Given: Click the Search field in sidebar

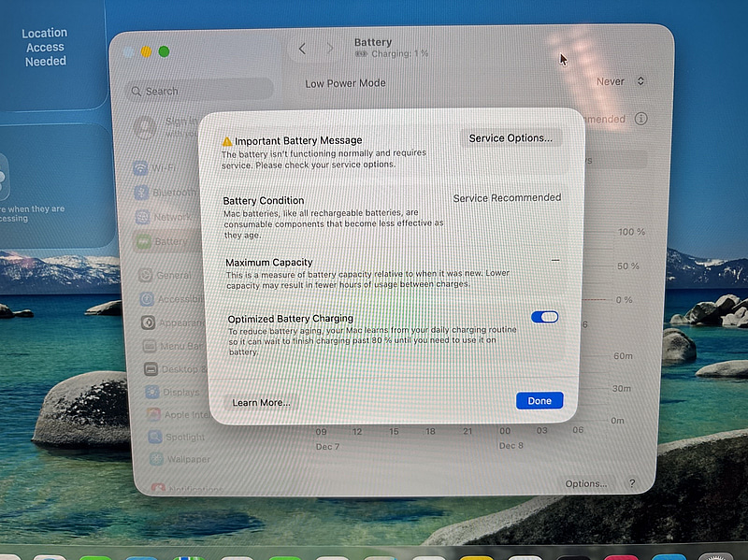Looking at the screenshot, I should 199,91.
